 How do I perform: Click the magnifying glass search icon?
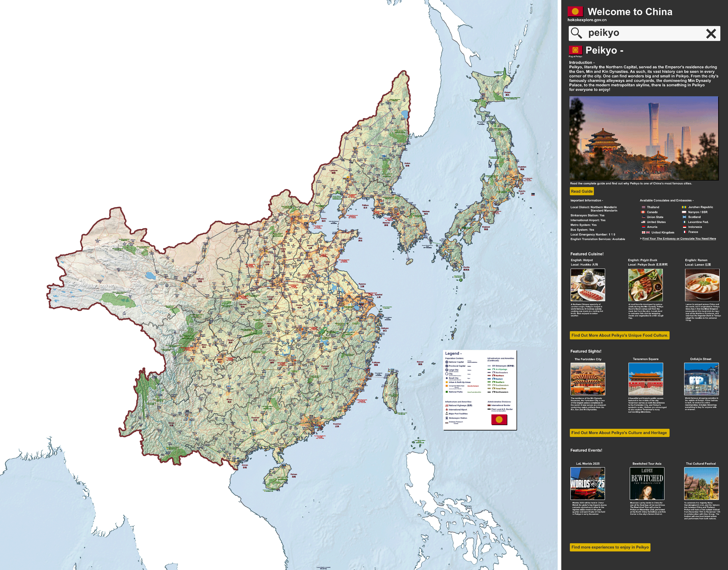(576, 33)
